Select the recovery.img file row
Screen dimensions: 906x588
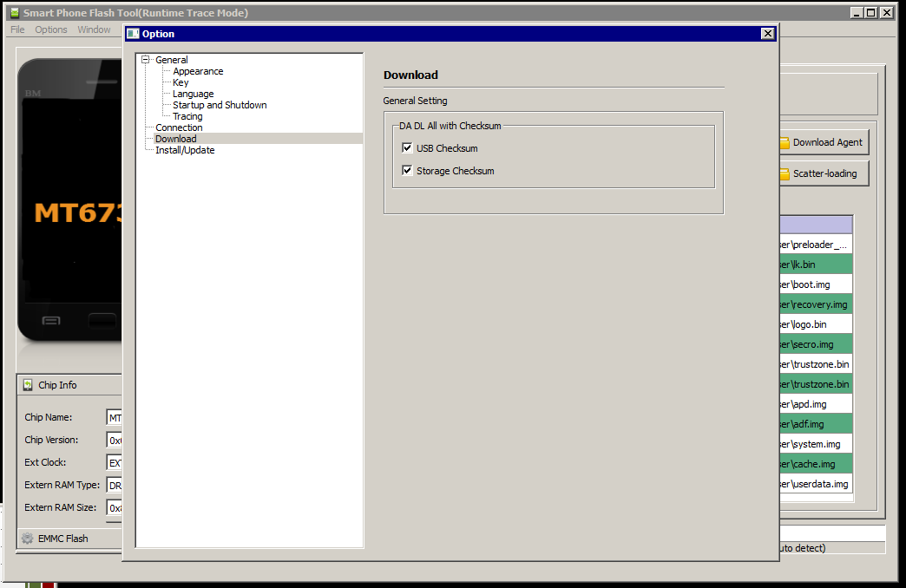[816, 304]
